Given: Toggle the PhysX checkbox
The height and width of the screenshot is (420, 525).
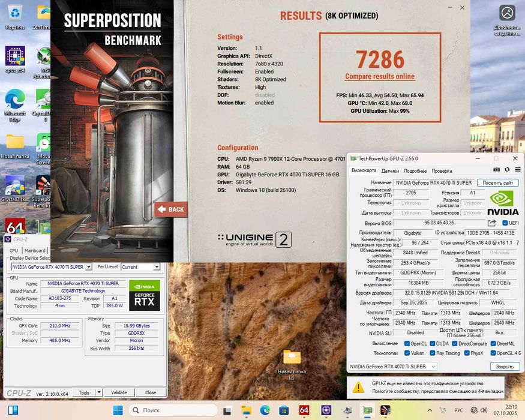Looking at the screenshot, I should [x=467, y=353].
